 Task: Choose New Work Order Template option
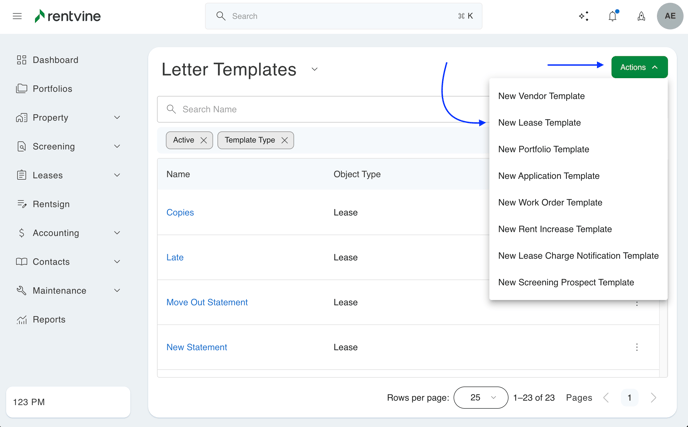coord(550,202)
